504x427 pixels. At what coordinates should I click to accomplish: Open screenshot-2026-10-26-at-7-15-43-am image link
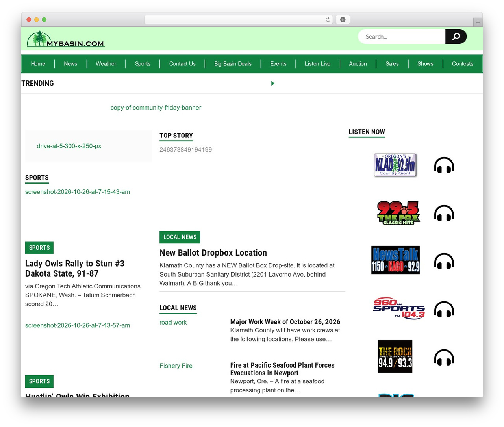(78, 192)
